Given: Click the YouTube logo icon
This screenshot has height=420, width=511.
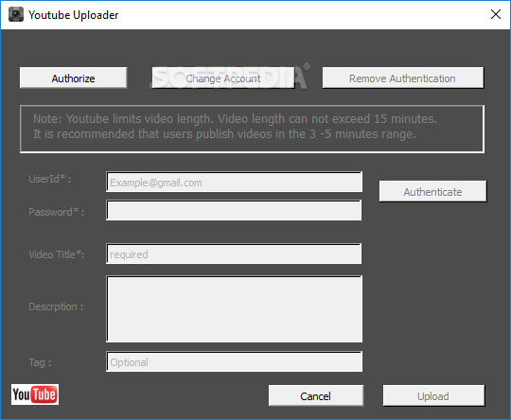Looking at the screenshot, I should coord(35,394).
